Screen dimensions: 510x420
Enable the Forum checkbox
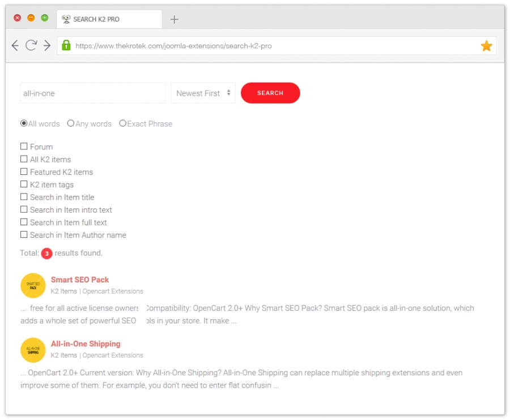click(24, 147)
